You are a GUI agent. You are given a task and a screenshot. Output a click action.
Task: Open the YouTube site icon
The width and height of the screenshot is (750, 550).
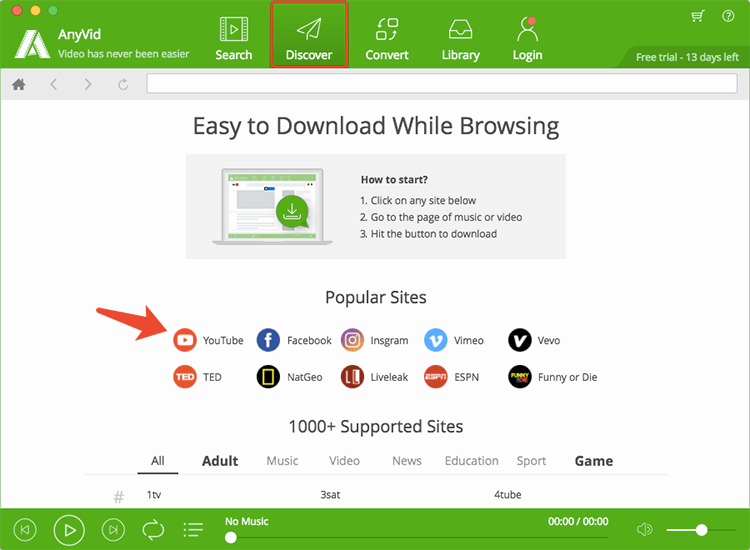point(185,340)
